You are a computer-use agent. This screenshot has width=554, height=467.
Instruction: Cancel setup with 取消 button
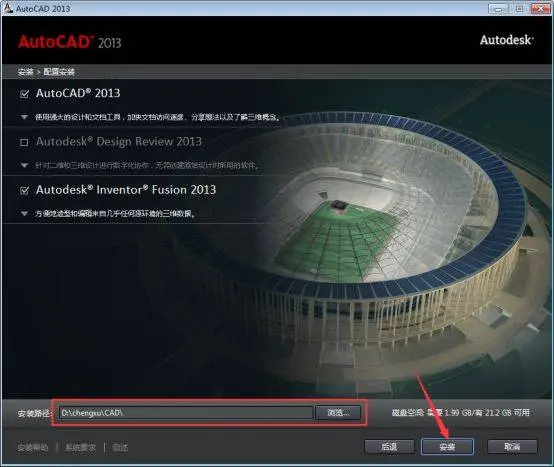point(512,447)
